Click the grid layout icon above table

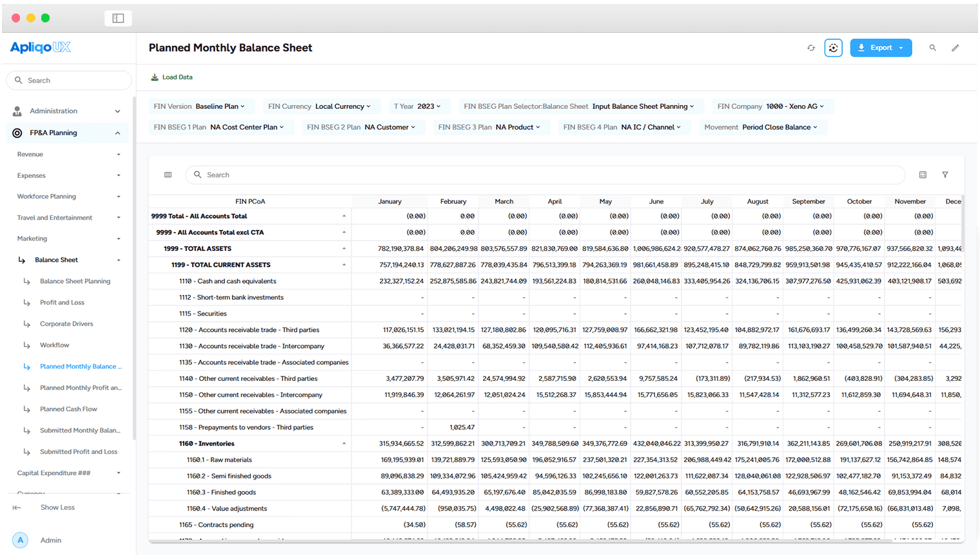click(923, 175)
